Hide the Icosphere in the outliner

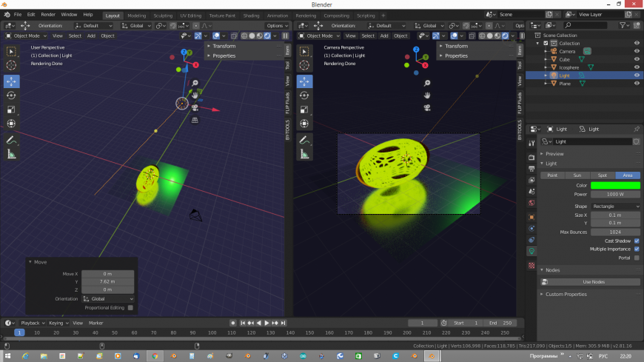point(637,67)
